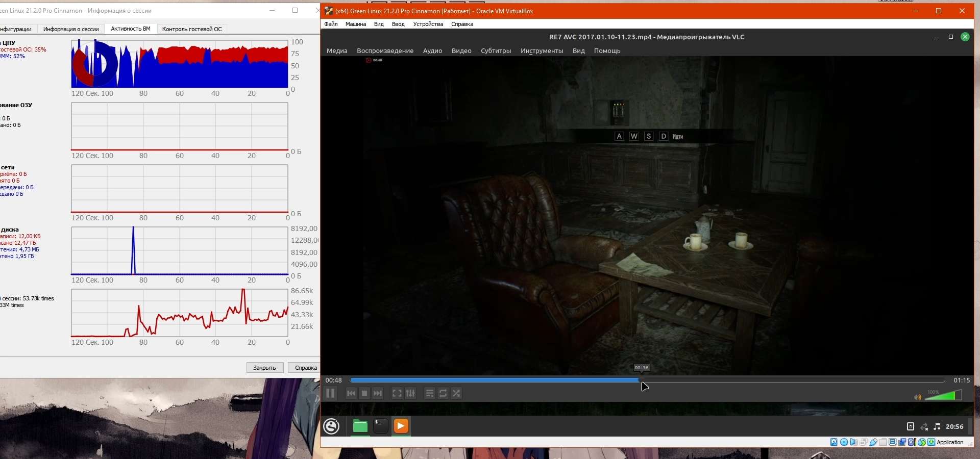Open the Вид menu in VLC
Image resolution: width=980 pixels, height=459 pixels.
point(579,51)
